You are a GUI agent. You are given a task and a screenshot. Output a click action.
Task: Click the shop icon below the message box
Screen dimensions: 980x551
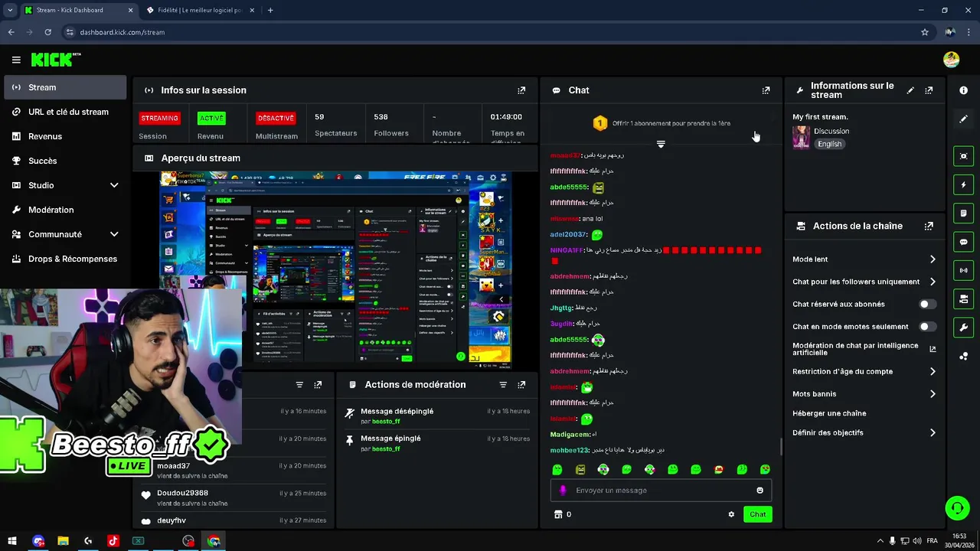coord(558,514)
